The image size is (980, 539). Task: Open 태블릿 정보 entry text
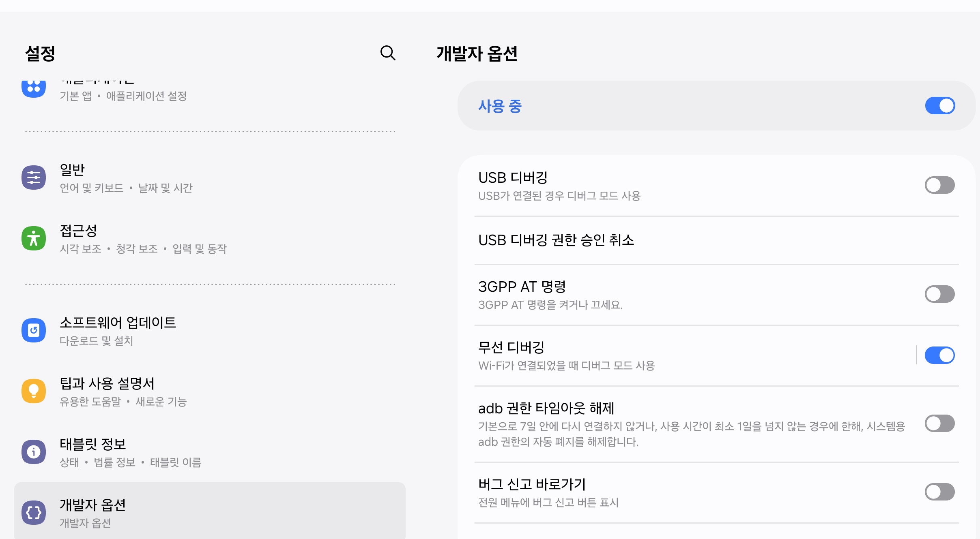(92, 445)
